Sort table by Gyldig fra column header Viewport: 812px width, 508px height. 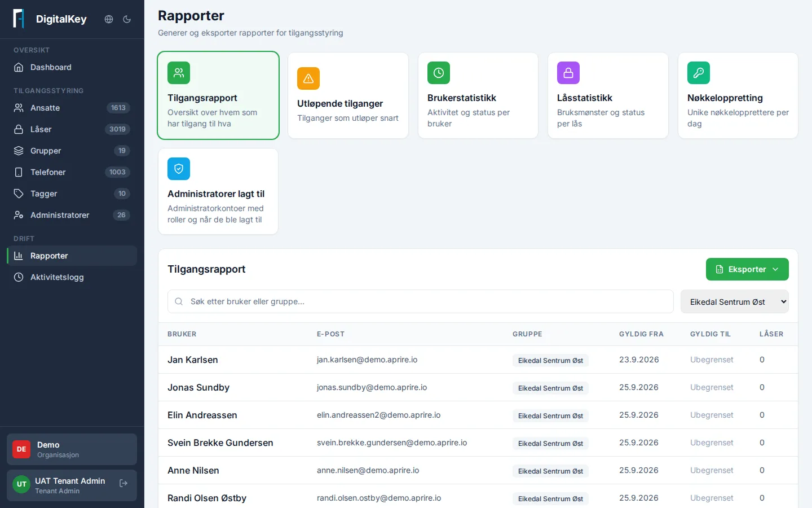coord(641,334)
